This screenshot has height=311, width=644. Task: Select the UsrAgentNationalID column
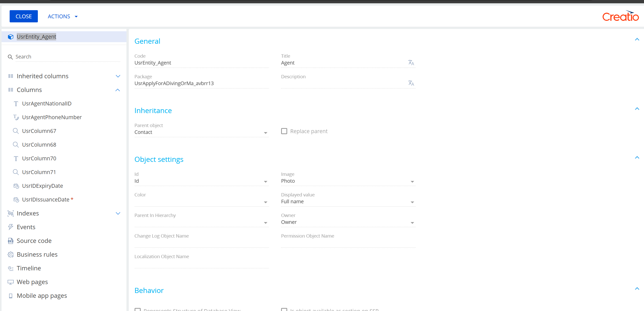pyautogui.click(x=47, y=104)
